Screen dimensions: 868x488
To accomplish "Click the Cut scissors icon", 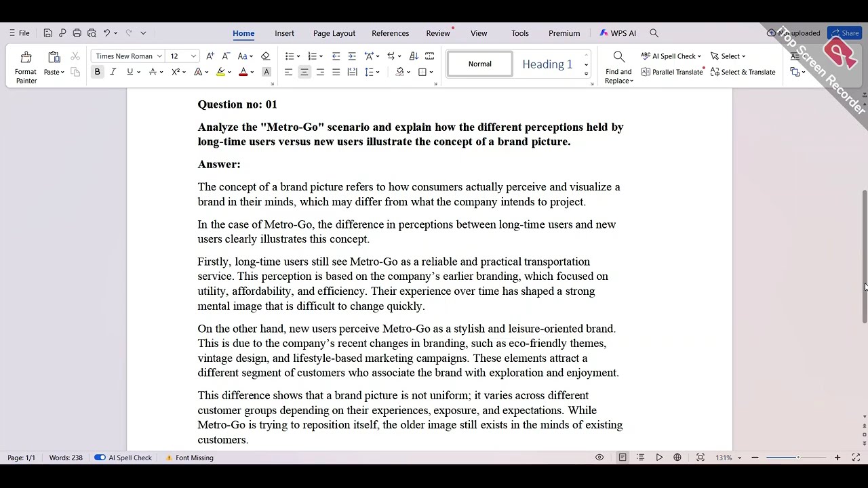I will pos(75,56).
